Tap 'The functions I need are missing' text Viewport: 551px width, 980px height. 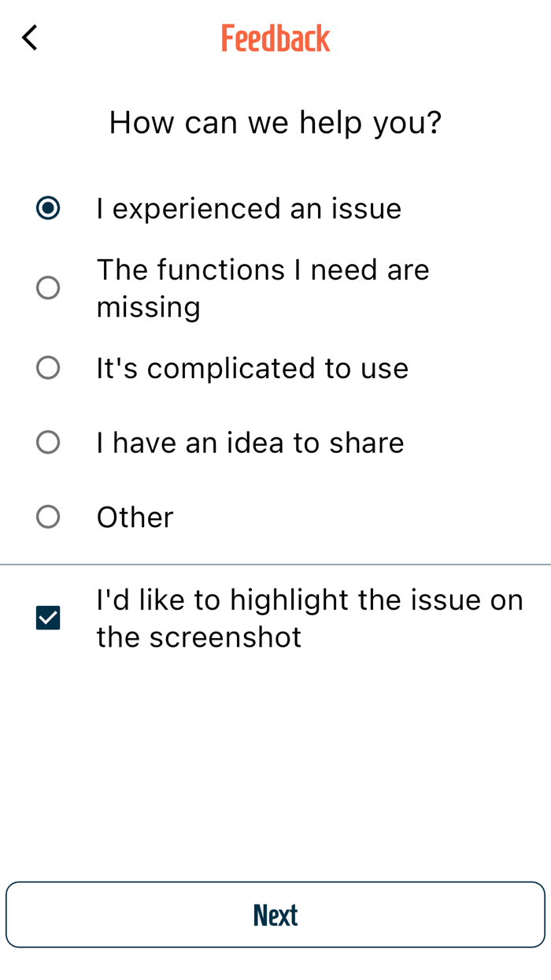click(263, 288)
